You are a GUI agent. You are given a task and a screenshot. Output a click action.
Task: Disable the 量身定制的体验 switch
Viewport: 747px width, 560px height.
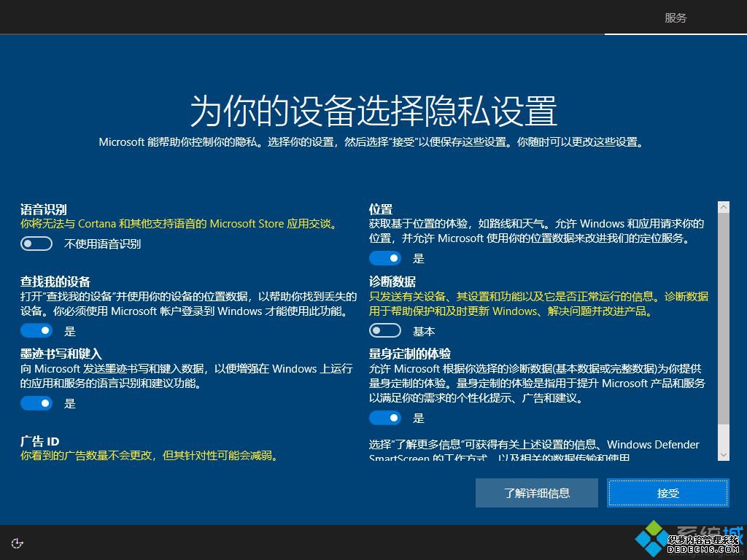point(385,418)
